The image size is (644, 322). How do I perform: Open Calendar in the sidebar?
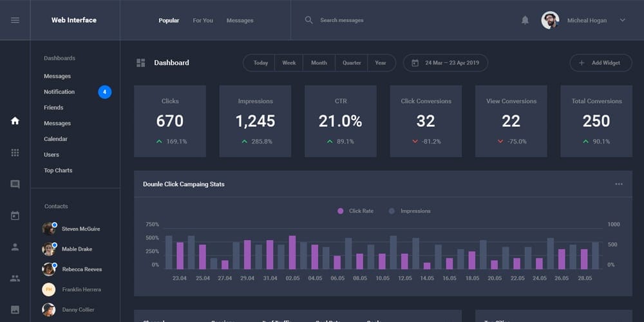(x=56, y=139)
